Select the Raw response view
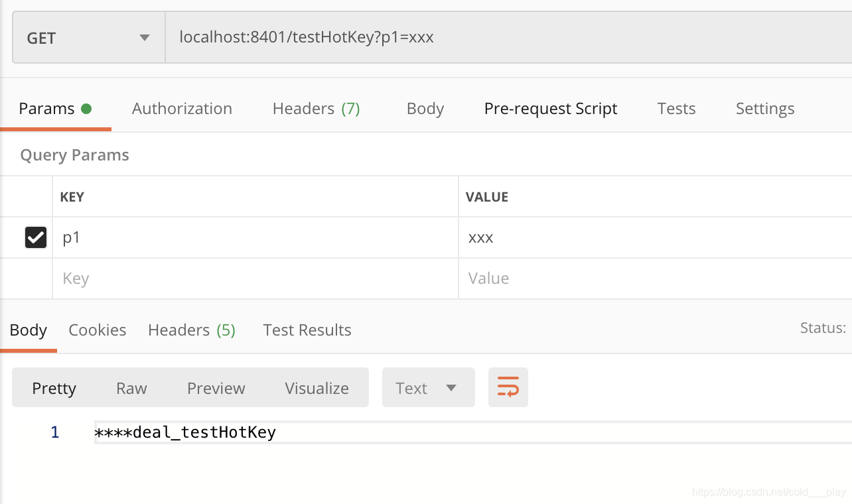 (x=131, y=388)
